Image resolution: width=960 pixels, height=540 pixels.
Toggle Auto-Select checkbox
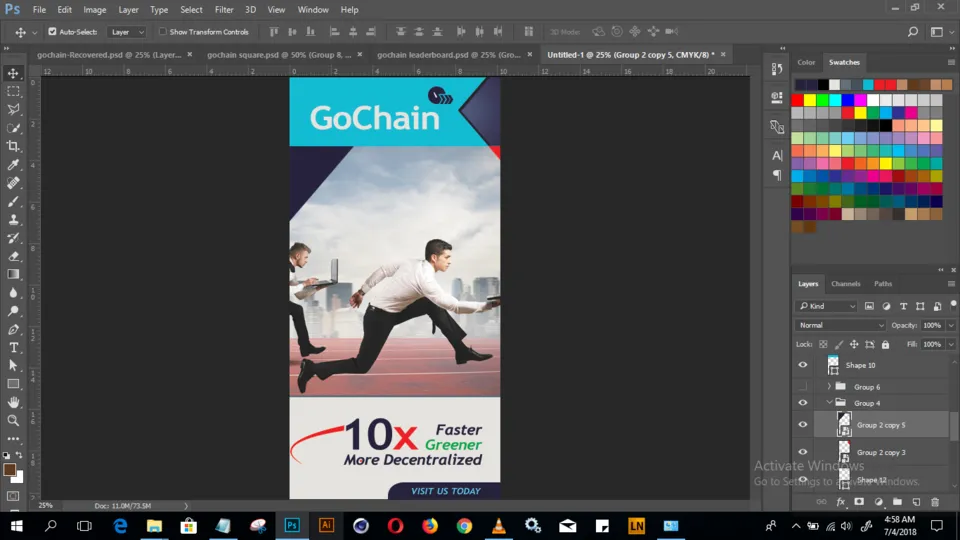(52, 32)
